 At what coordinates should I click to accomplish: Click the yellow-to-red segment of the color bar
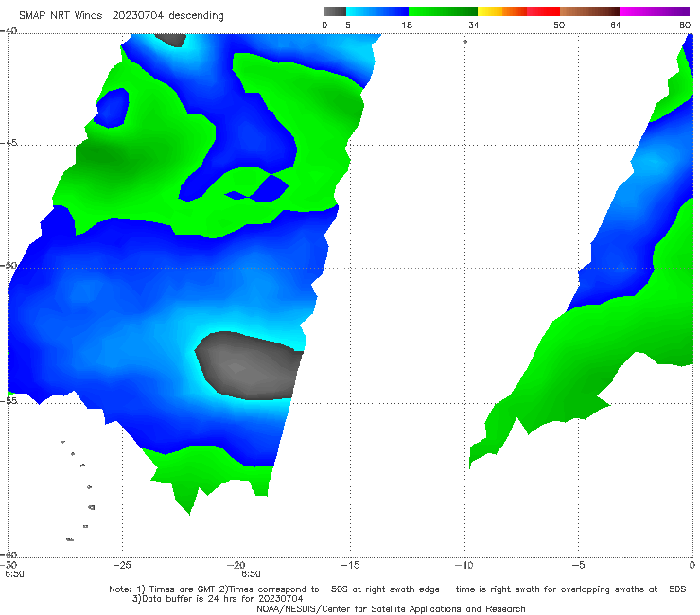pyautogui.click(x=518, y=11)
